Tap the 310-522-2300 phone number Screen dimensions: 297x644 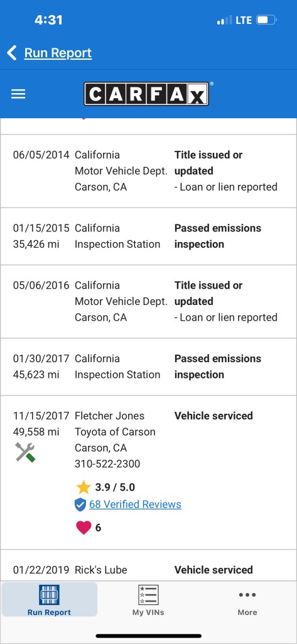107,464
